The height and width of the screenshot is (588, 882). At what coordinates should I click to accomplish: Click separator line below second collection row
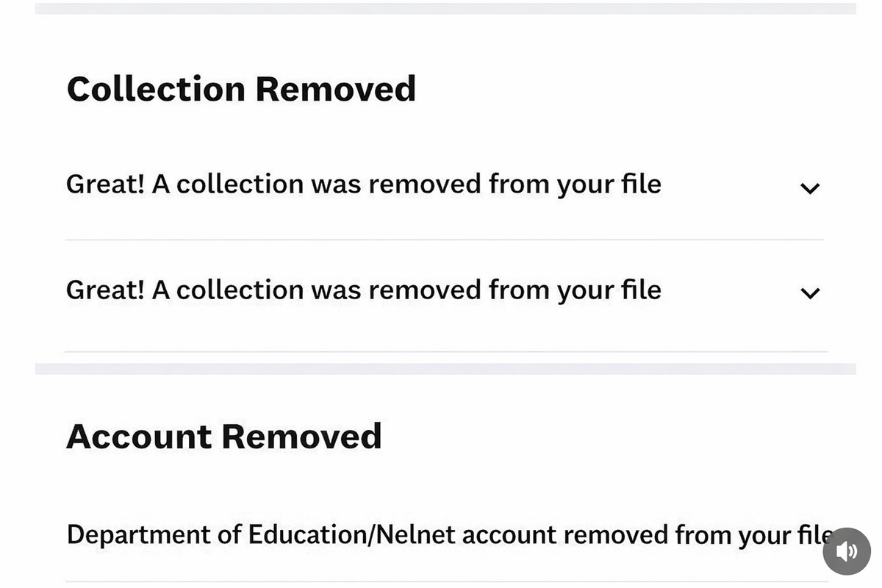(x=445, y=351)
